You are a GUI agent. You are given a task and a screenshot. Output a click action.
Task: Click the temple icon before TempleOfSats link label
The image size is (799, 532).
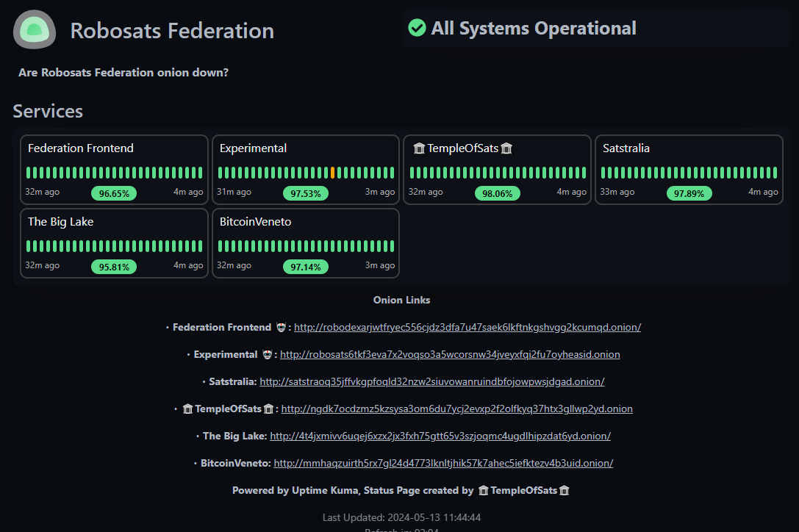pyautogui.click(x=187, y=409)
